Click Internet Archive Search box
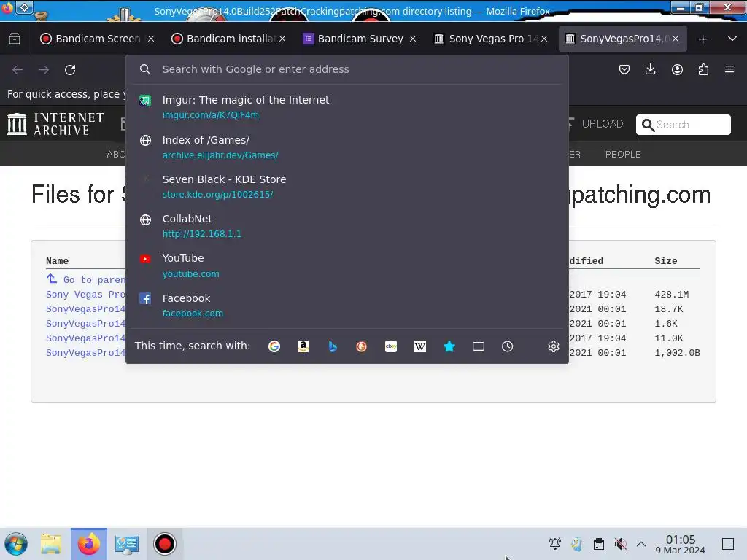The width and height of the screenshot is (747, 560). [683, 124]
